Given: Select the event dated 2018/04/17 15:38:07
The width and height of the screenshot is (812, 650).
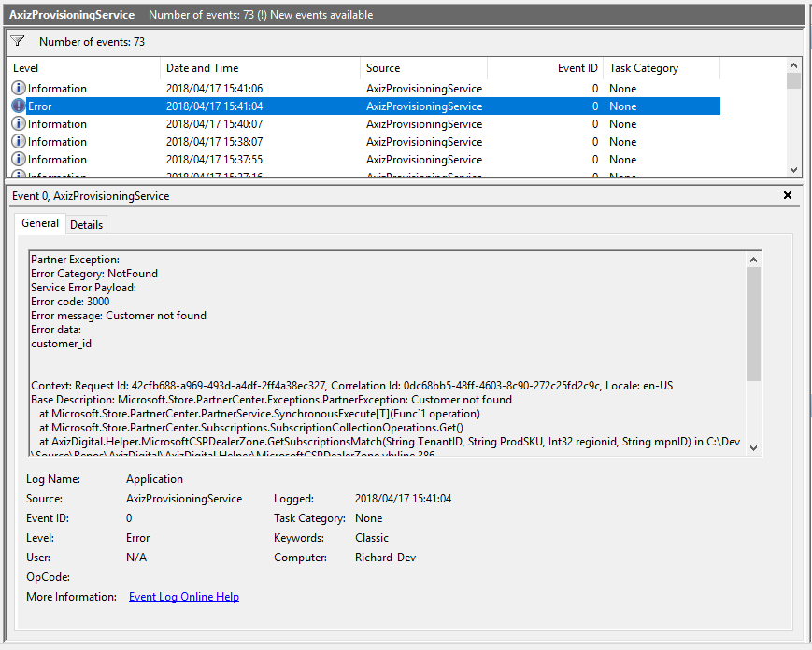Looking at the screenshot, I should pyautogui.click(x=363, y=141).
